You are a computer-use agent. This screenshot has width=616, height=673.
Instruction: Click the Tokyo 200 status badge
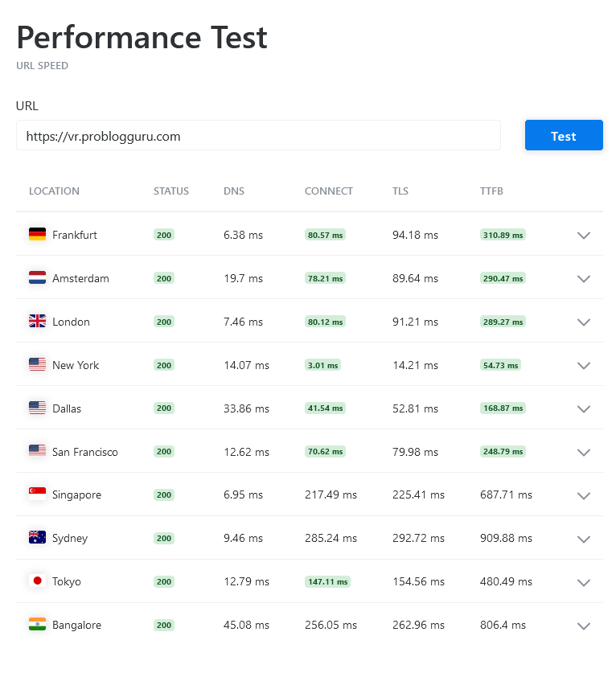(164, 581)
